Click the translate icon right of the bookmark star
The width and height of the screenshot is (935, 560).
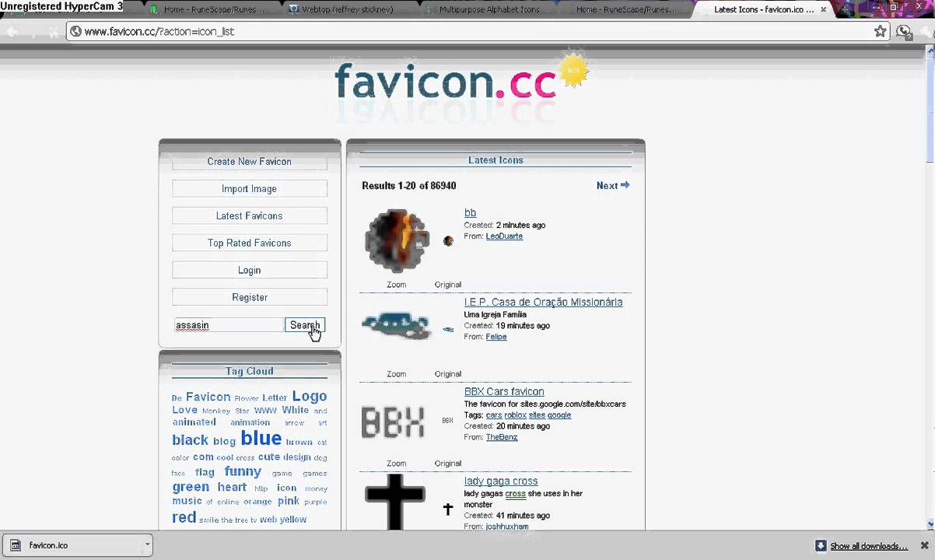(x=903, y=32)
